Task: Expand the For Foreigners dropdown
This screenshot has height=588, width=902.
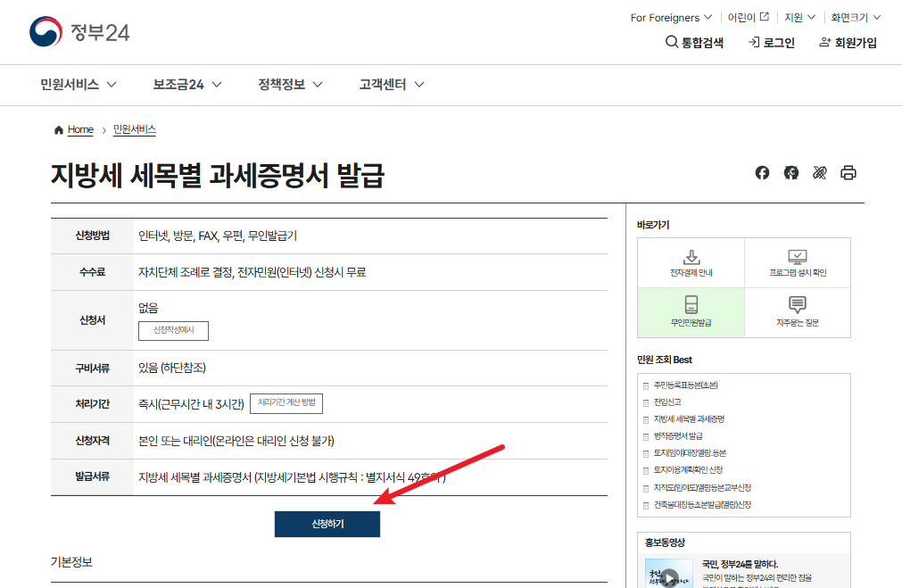Action: (x=669, y=16)
